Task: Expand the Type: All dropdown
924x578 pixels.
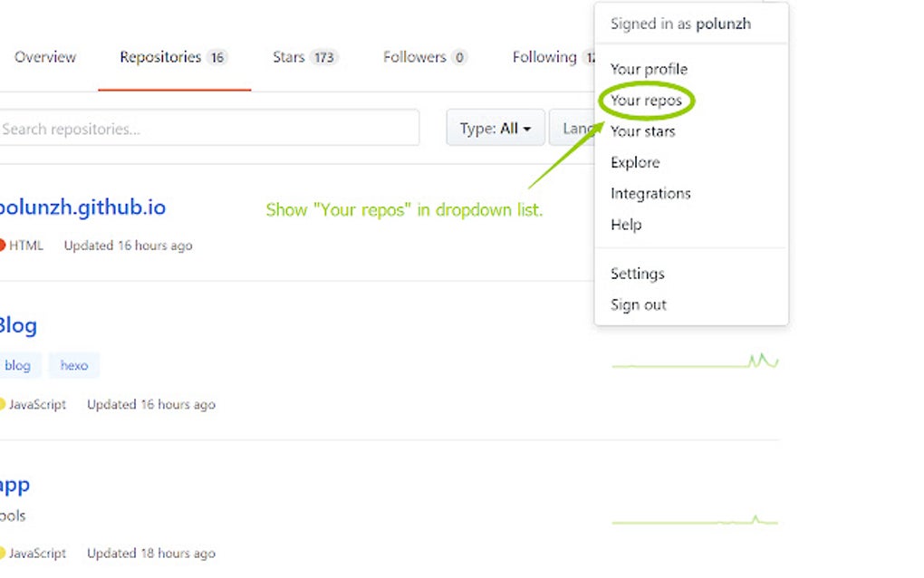Action: pos(495,129)
